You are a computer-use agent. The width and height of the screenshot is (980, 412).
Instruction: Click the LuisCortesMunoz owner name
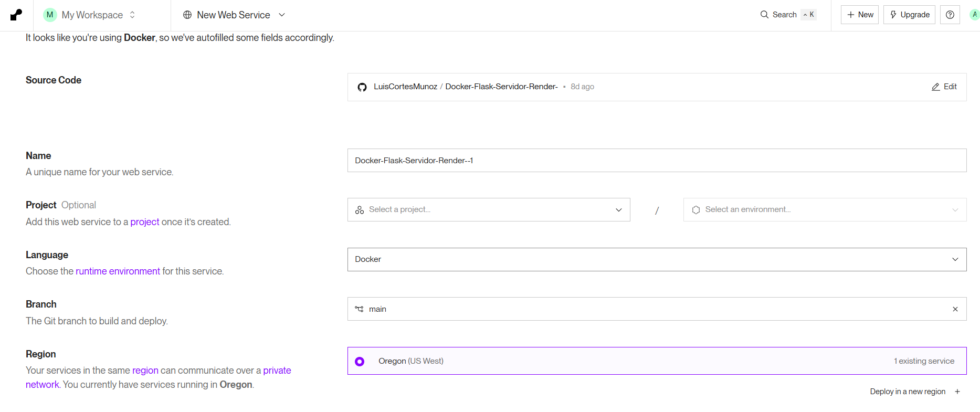(405, 87)
